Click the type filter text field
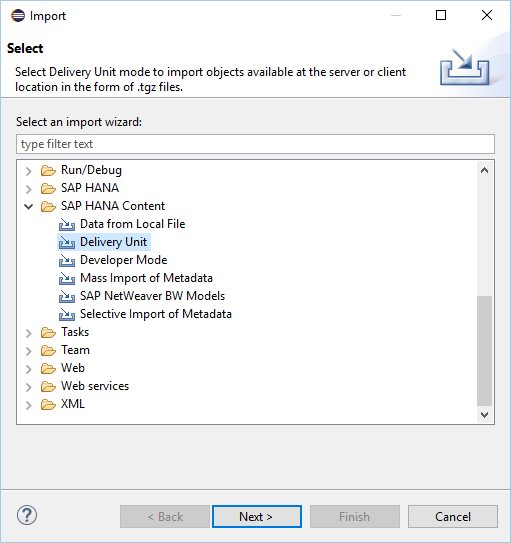This screenshot has height=543, width=511. point(255,144)
